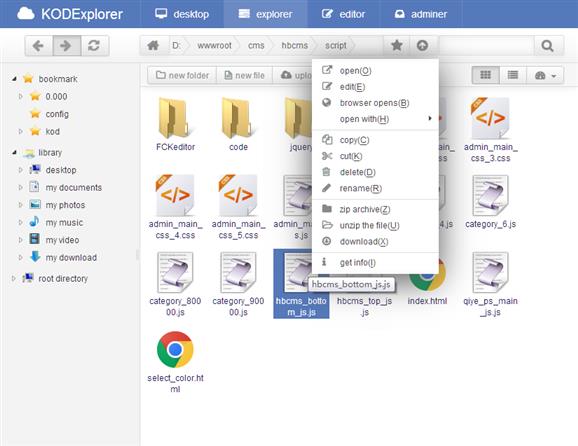Click the search magnifier icon
Screen dimensions: 578x446
[x=548, y=46]
